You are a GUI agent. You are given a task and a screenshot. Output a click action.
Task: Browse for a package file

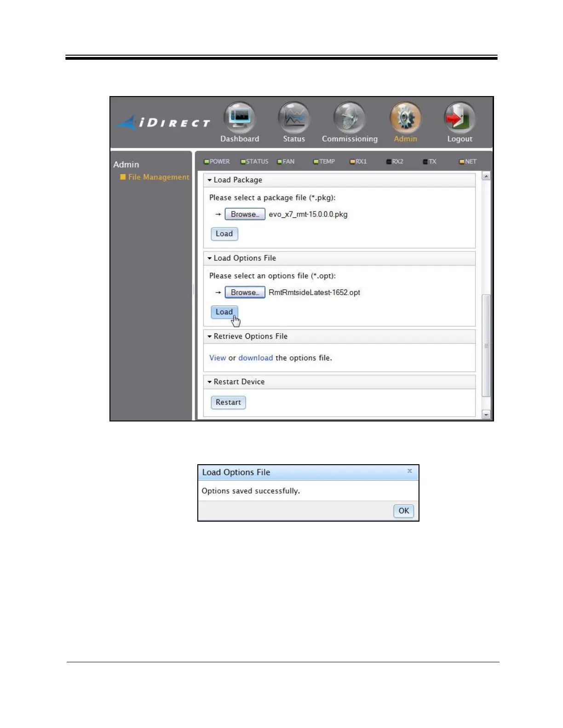click(x=245, y=214)
